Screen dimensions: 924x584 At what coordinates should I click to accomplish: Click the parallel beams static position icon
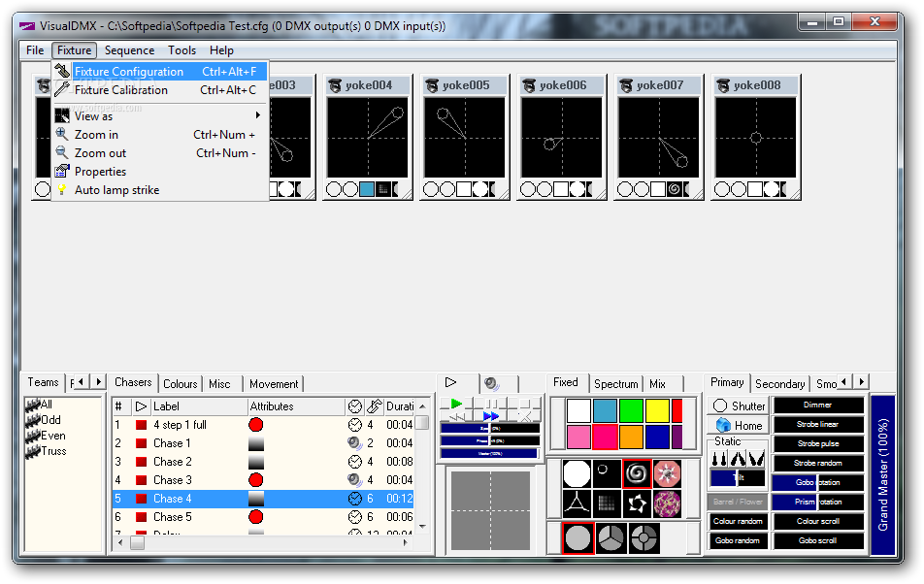(719, 458)
